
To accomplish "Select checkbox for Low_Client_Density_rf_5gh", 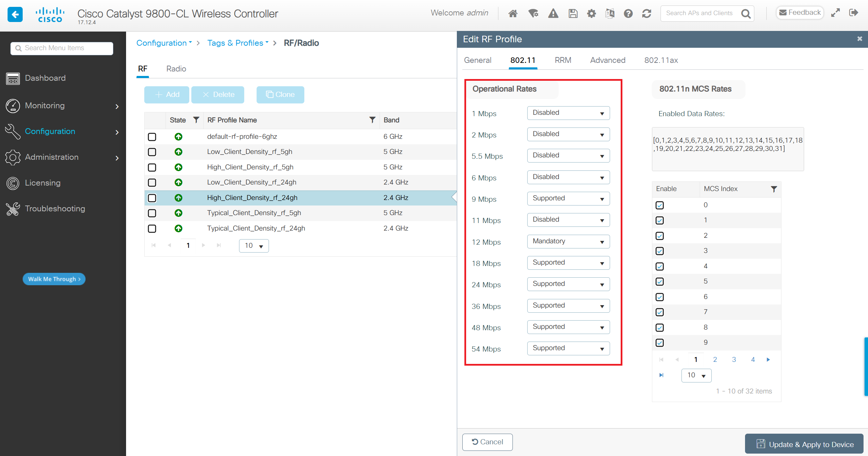I will (x=152, y=152).
